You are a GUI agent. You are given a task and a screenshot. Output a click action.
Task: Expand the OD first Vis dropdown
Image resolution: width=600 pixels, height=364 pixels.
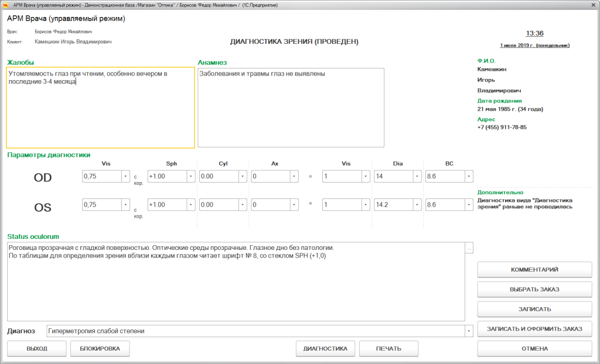tap(125, 176)
